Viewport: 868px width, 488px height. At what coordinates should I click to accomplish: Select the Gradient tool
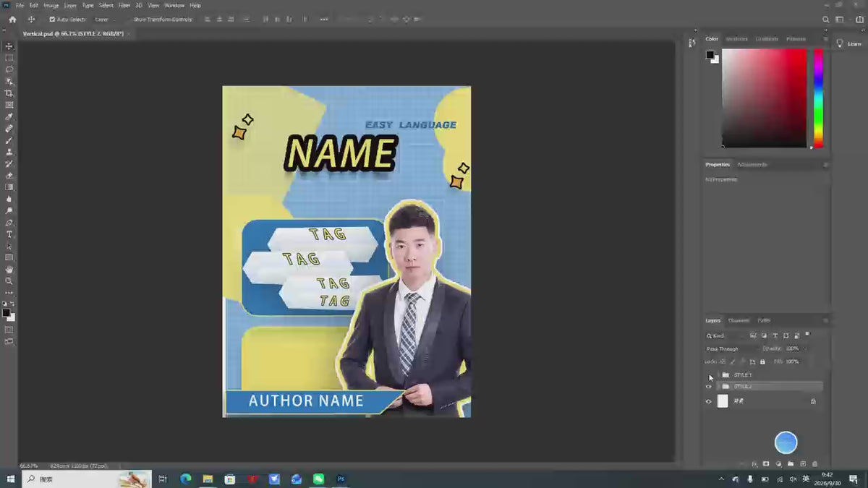coord(9,187)
